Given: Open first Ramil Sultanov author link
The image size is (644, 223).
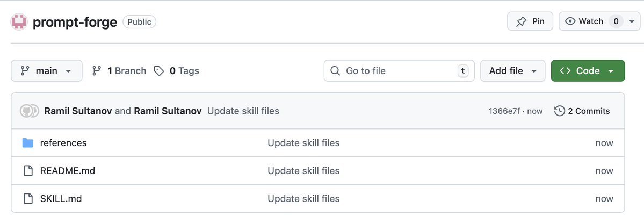Looking at the screenshot, I should [x=78, y=111].
